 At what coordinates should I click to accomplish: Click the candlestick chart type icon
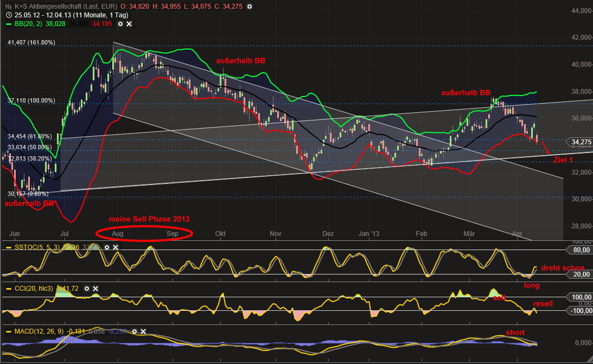tap(8, 7)
